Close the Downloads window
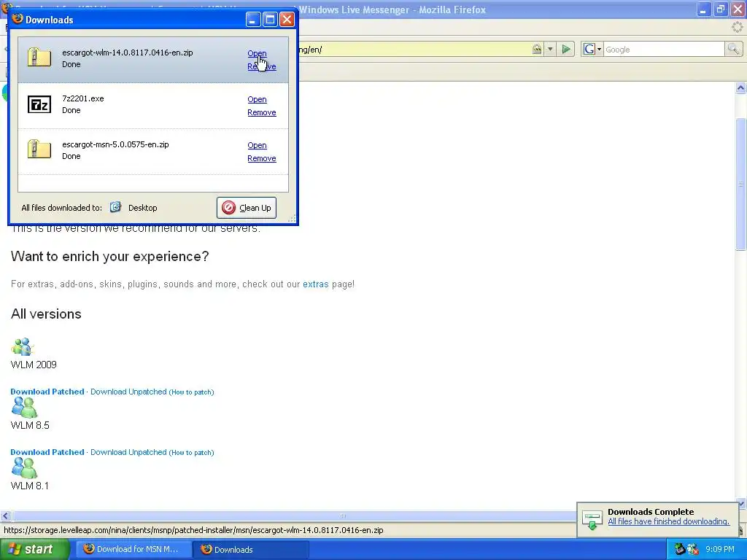747x560 pixels. (287, 20)
